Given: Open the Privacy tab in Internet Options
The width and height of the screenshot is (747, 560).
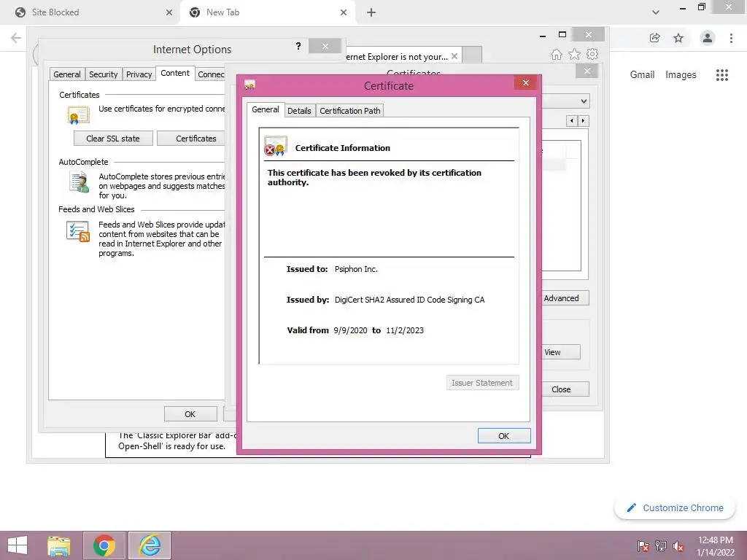Looking at the screenshot, I should pyautogui.click(x=139, y=74).
